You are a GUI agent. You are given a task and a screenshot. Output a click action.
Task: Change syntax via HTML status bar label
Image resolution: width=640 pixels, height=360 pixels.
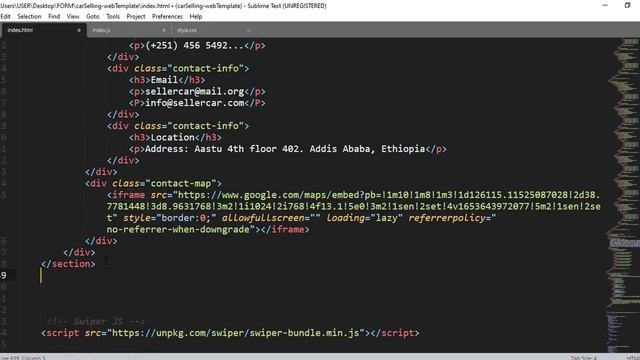tap(633, 358)
